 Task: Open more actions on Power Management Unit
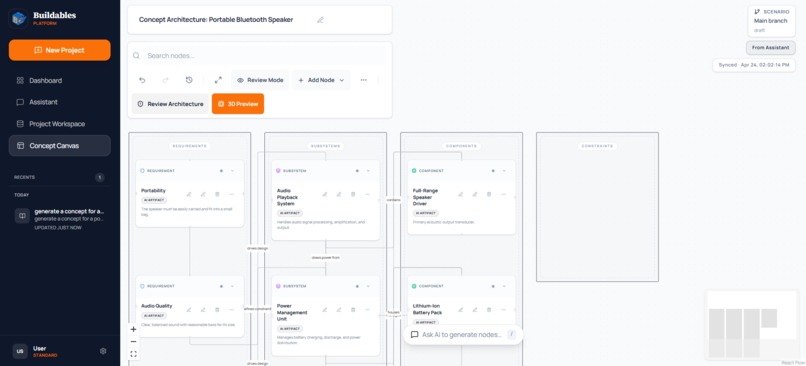(367, 309)
